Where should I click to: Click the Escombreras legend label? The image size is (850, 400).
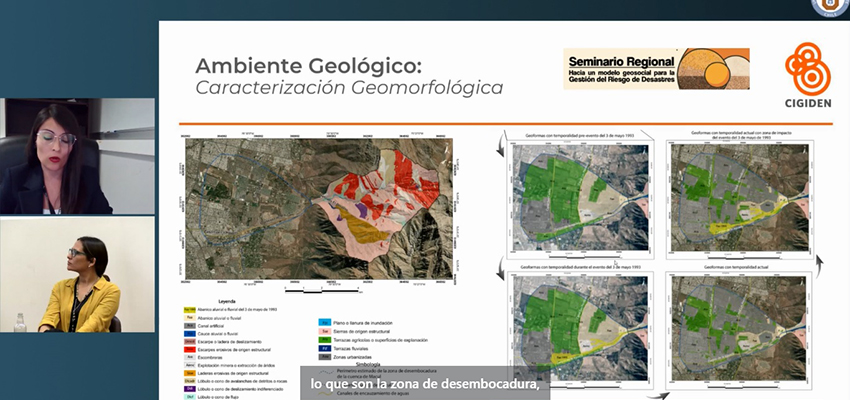[x=210, y=358]
